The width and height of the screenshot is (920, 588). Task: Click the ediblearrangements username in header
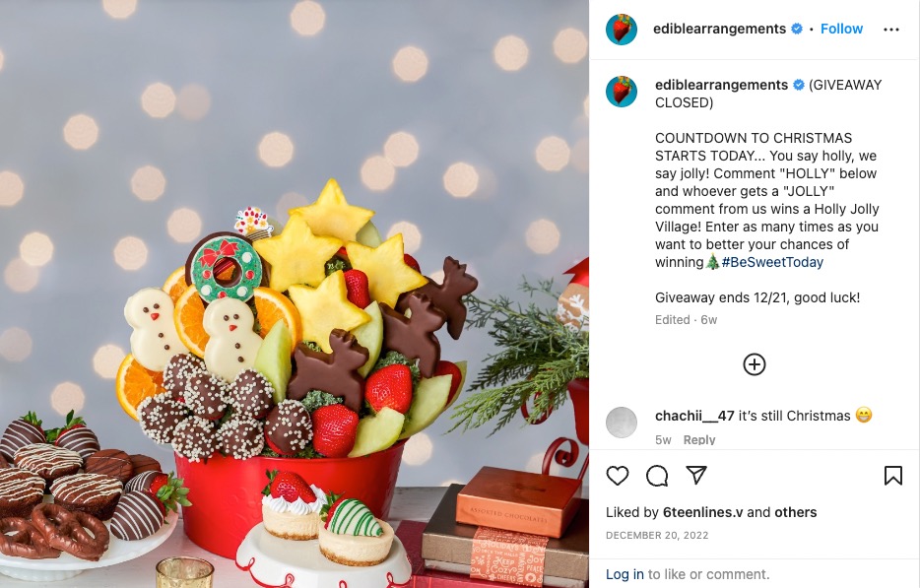[x=719, y=29]
